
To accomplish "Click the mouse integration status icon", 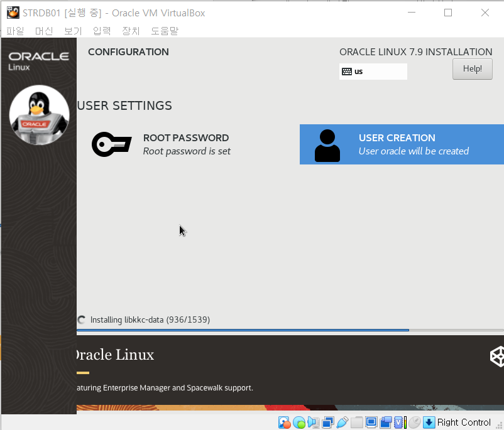I will coord(415,422).
